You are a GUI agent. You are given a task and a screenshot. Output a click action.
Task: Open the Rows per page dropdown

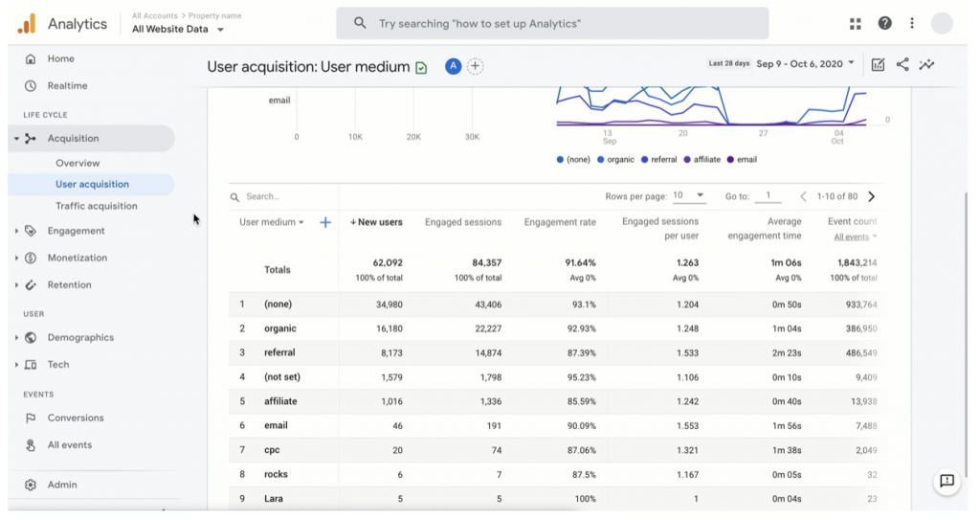tap(688, 195)
